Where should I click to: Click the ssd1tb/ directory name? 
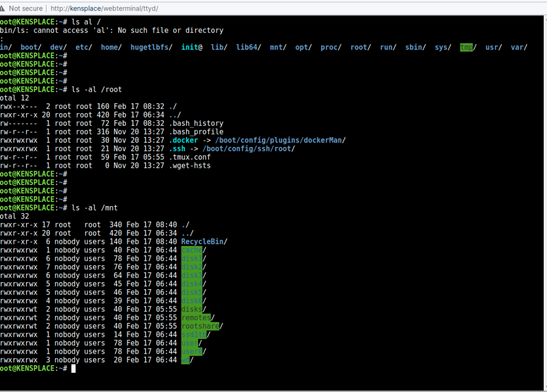tap(196, 335)
